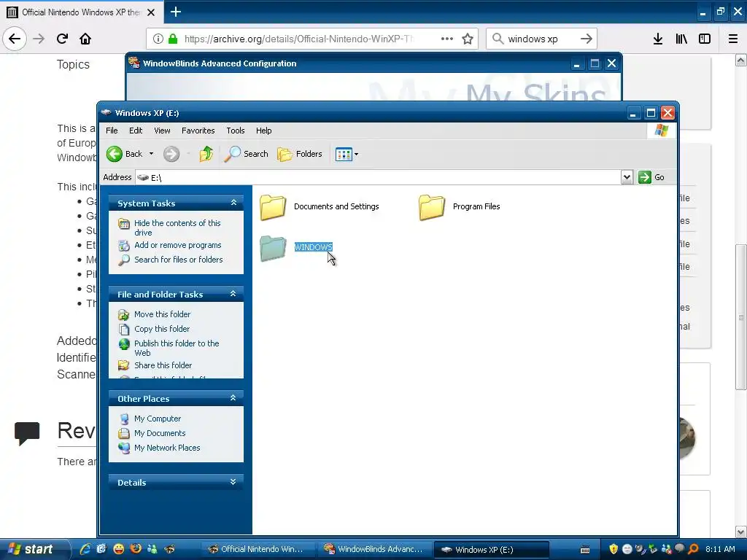Open the Firefox library icon
This screenshot has width=747, height=560.
[681, 39]
